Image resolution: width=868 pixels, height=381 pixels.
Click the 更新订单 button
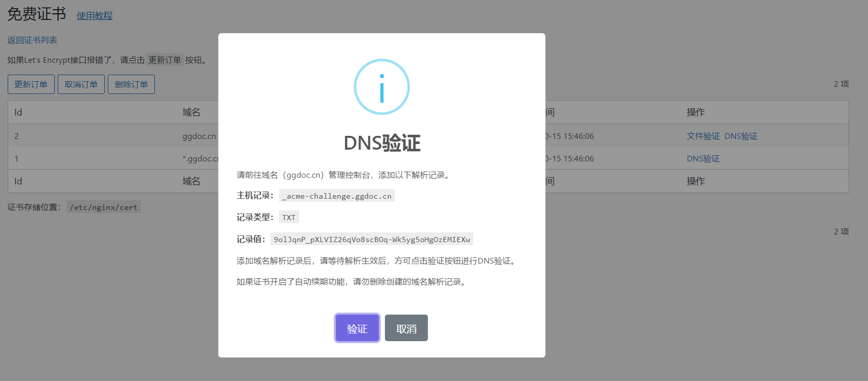click(31, 84)
